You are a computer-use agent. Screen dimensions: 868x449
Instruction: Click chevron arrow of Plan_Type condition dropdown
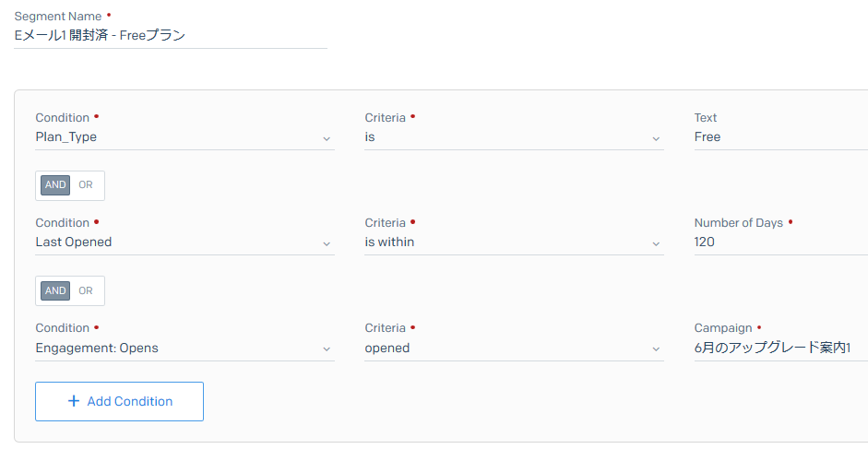click(x=327, y=138)
